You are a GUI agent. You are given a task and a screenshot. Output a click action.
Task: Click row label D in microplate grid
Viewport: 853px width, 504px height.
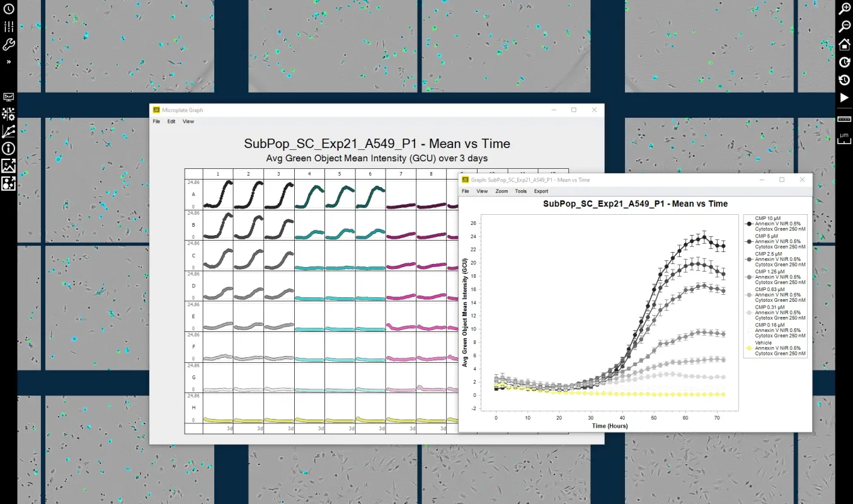tap(193, 286)
